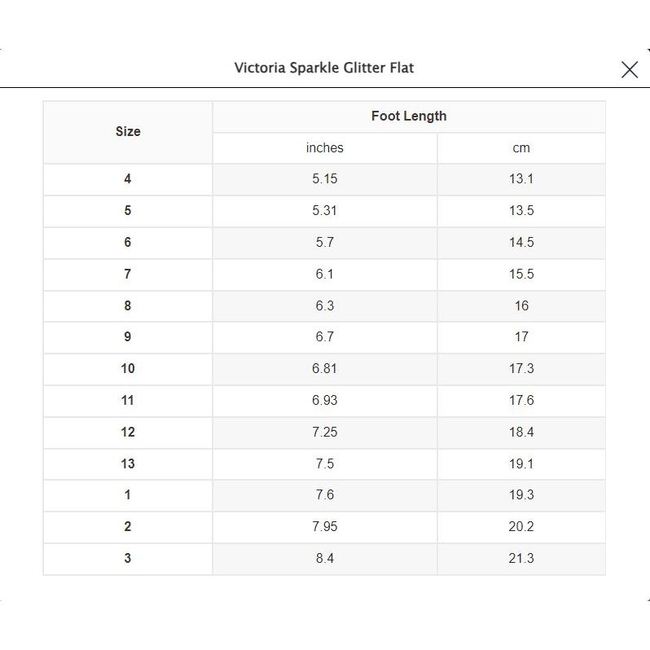Close the Victoria Sparkle Glitter Flat size chart
Screen dimensions: 650x650
tap(629, 69)
